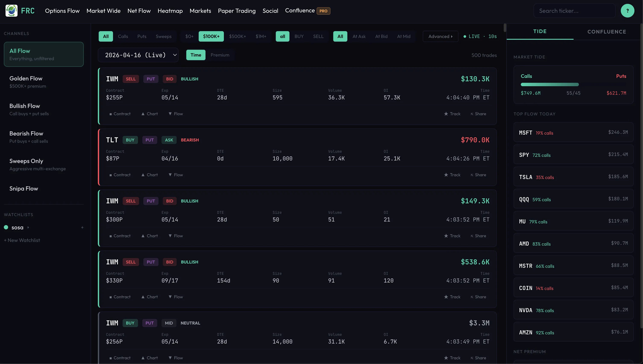The width and height of the screenshot is (643, 364).
Task: Switch to the CONFLUENCE tab
Action: (607, 32)
